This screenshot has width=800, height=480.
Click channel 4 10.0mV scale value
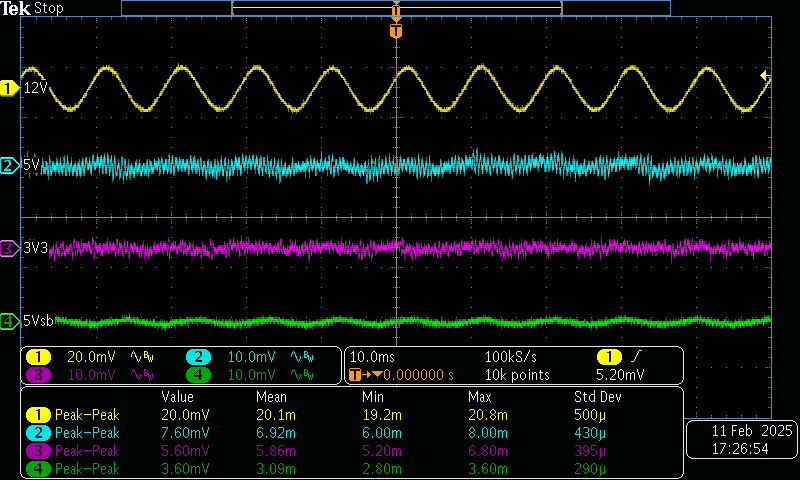(x=252, y=375)
